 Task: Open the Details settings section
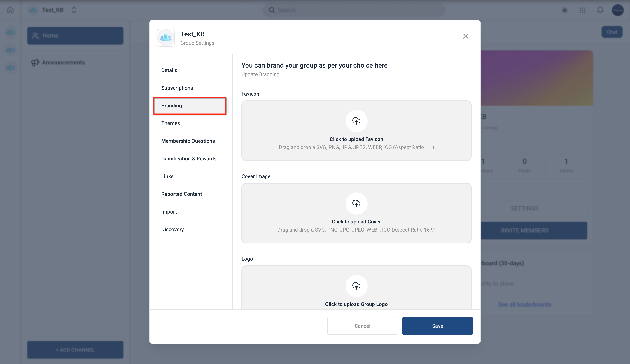191,70
